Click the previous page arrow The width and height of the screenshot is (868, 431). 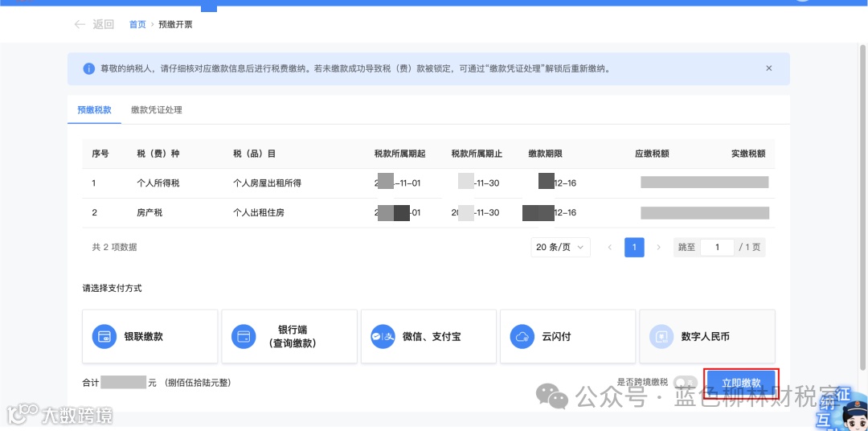(x=610, y=247)
